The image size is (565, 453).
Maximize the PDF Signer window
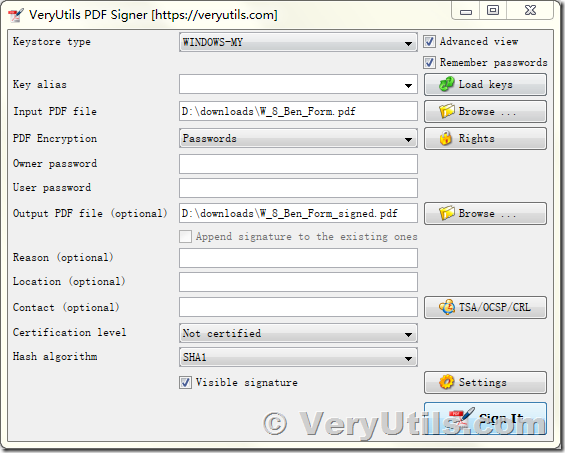493,10
